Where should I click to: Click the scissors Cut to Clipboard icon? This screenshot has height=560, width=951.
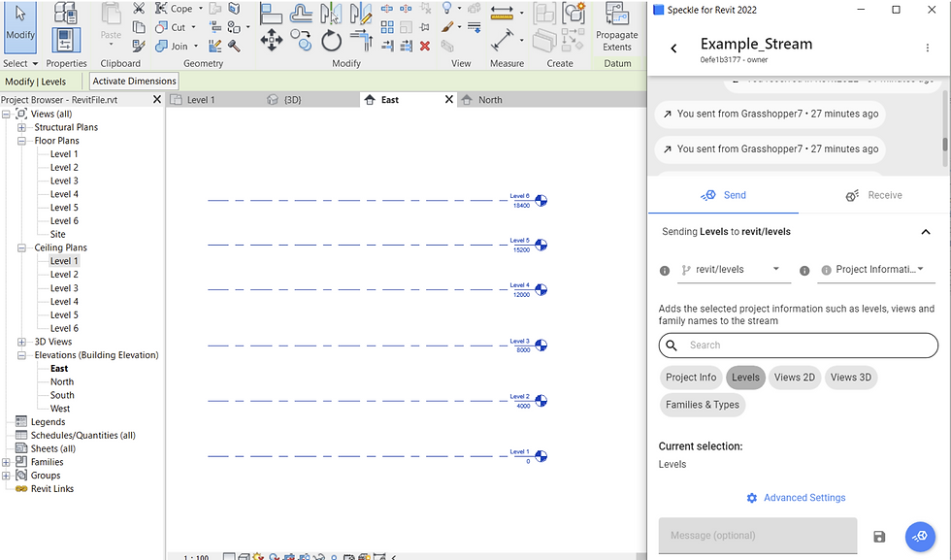[139, 9]
